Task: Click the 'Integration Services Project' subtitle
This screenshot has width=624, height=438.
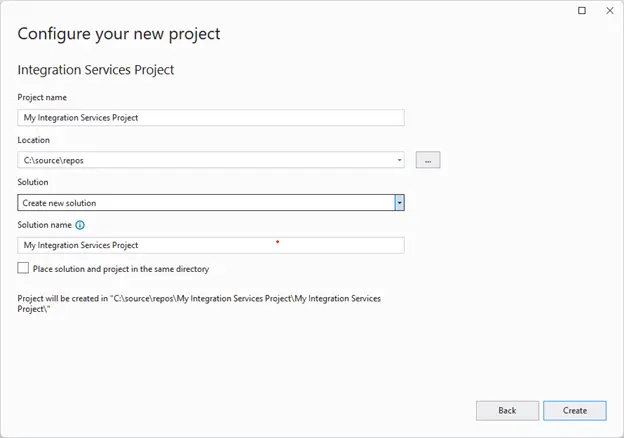Action: point(96,71)
